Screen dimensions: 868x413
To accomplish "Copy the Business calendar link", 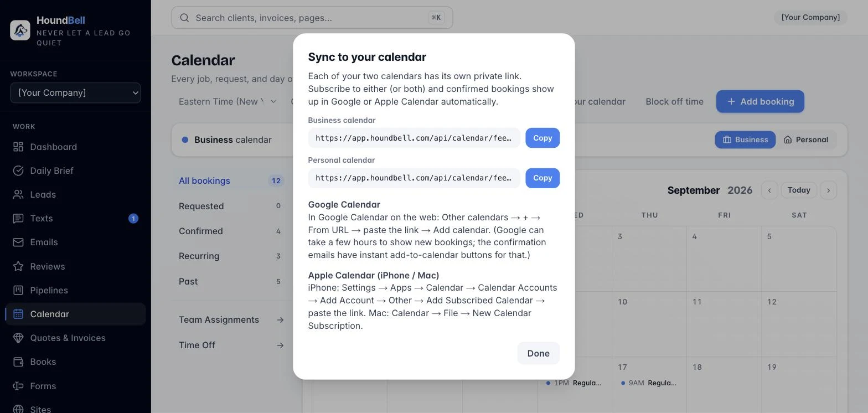I will pyautogui.click(x=542, y=138).
